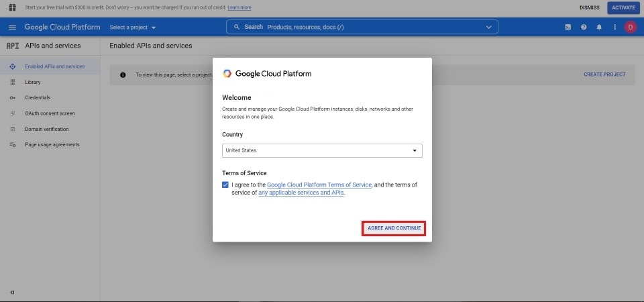Click the Credentials key icon
The width and height of the screenshot is (644, 302).
click(12, 98)
